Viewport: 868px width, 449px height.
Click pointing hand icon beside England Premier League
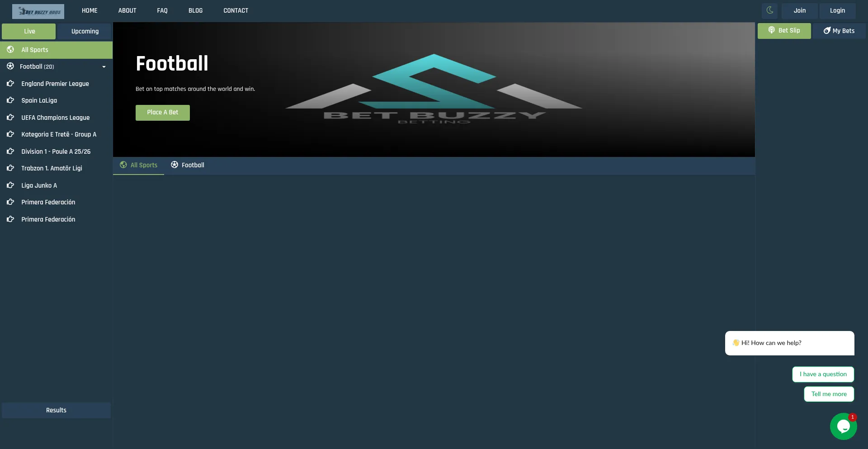[10, 84]
